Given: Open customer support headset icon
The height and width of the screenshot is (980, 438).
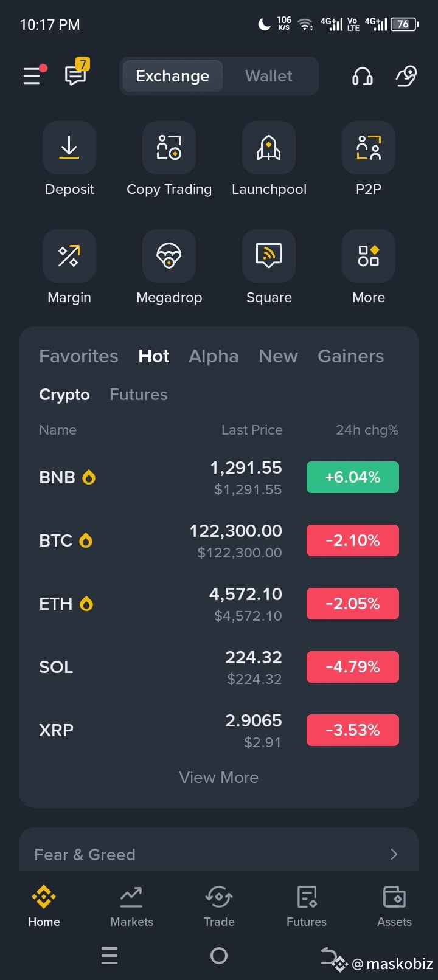Looking at the screenshot, I should [x=363, y=76].
